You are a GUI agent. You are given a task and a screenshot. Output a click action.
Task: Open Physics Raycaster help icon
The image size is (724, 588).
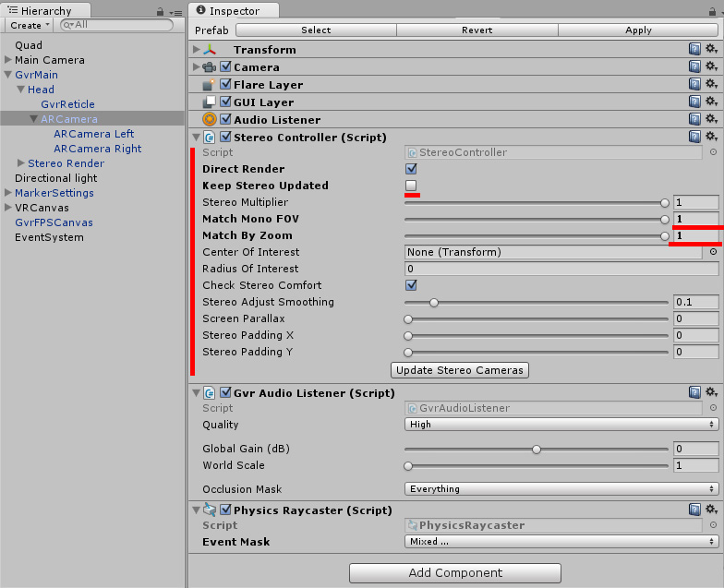(x=694, y=510)
